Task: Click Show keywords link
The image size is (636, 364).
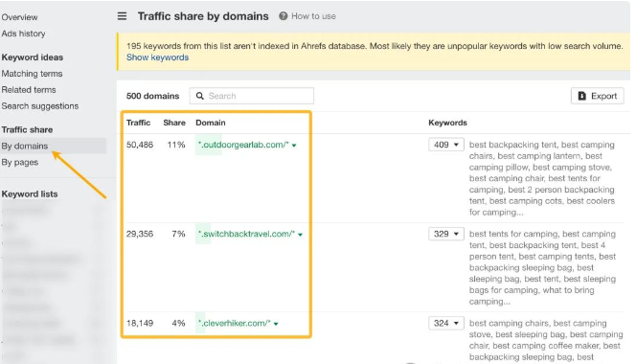Action: click(157, 57)
